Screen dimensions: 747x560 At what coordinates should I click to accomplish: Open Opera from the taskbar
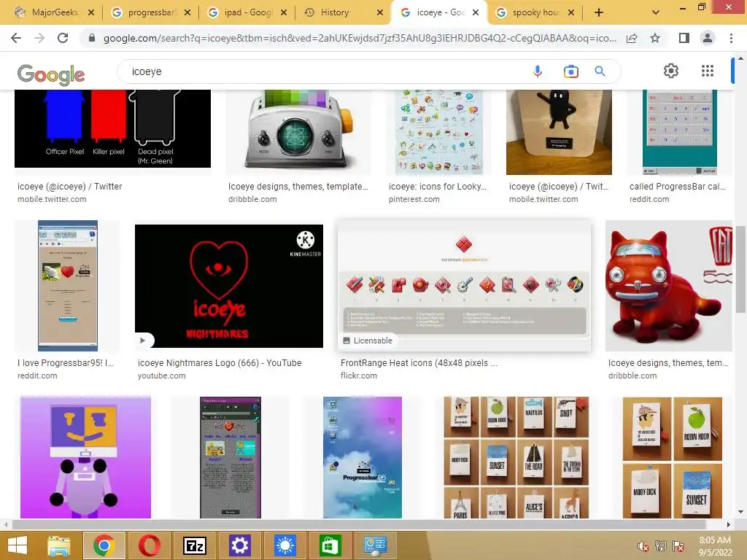149,545
